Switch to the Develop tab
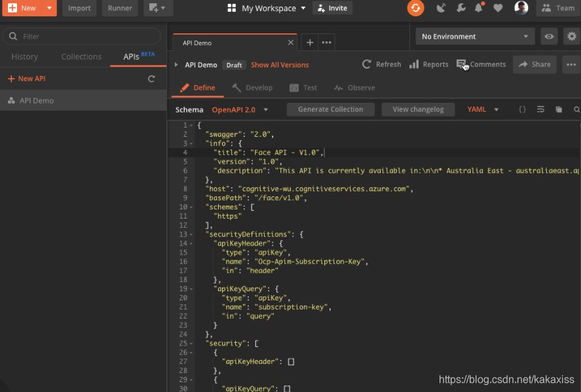 [252, 88]
